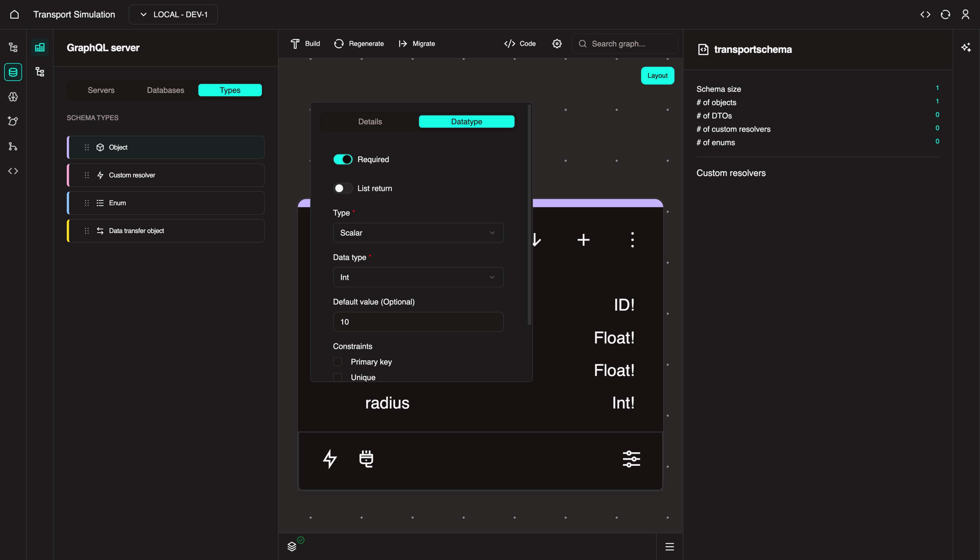Open the LOCAL - DEV-1 environment dropdown

point(173,14)
